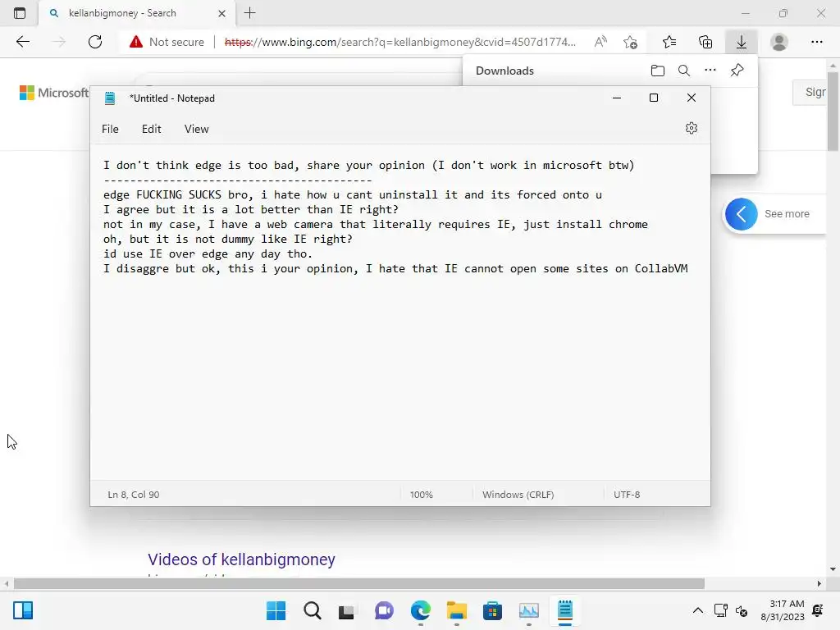Click the Microsoft logo in Bing
The image size is (840, 630).
point(54,93)
